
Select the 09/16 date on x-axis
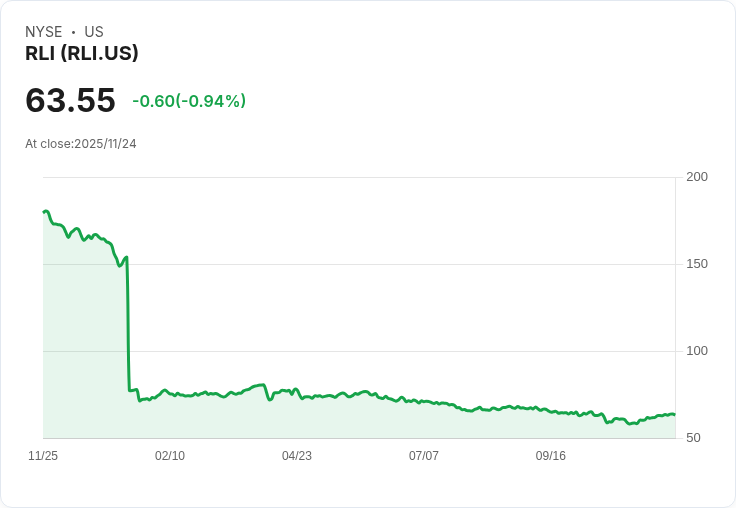(x=551, y=456)
